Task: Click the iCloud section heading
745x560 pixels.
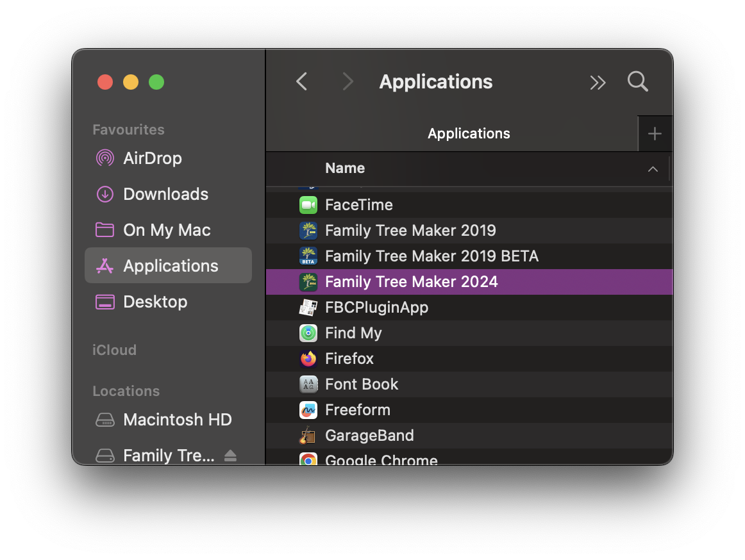Action: pyautogui.click(x=114, y=350)
